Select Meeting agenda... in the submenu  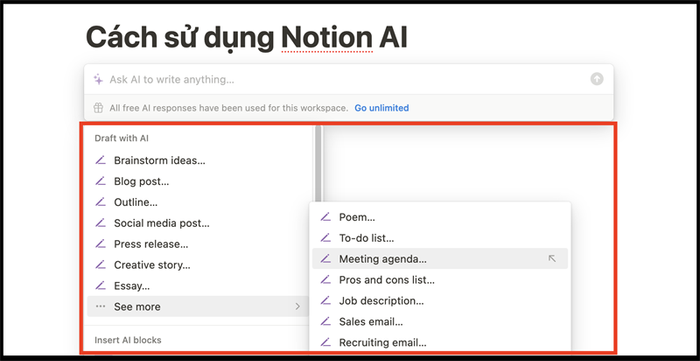click(440, 259)
